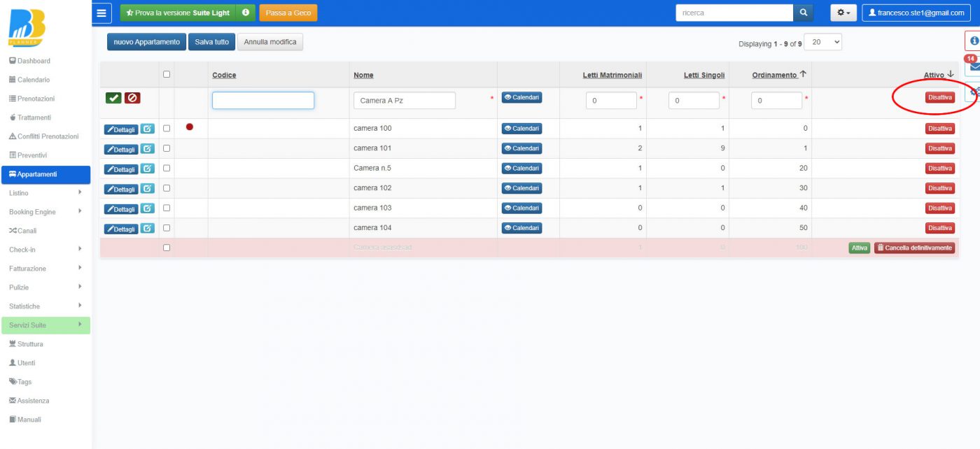Click Cancella definitivamente
The height and width of the screenshot is (449, 980).
[915, 248]
